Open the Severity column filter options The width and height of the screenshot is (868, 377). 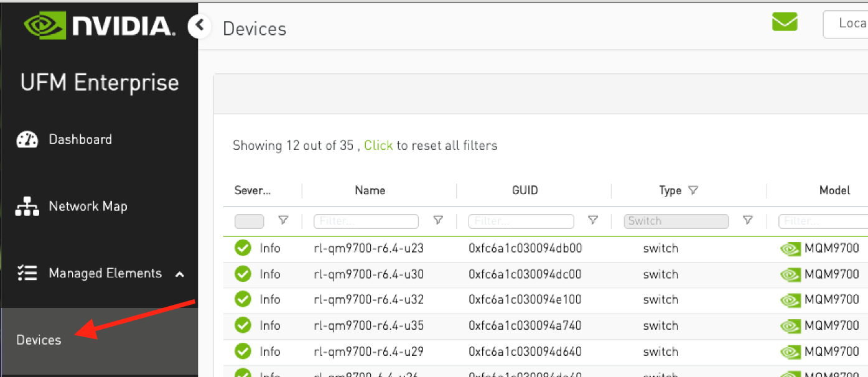point(283,220)
